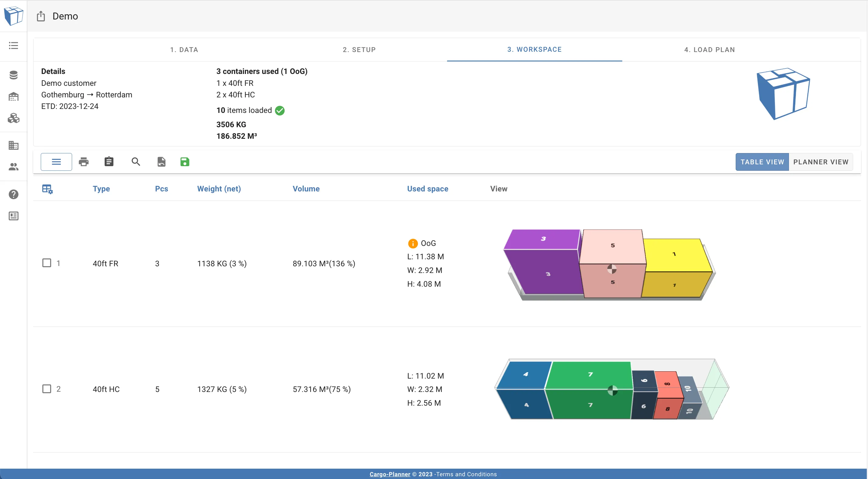Open the table column settings icon
This screenshot has width=868, height=479.
click(x=47, y=189)
